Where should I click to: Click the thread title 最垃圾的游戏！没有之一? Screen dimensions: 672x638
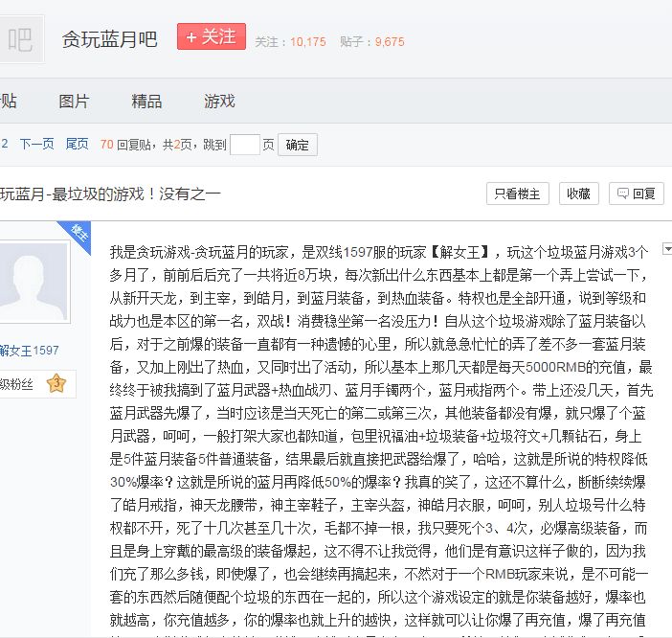136,194
